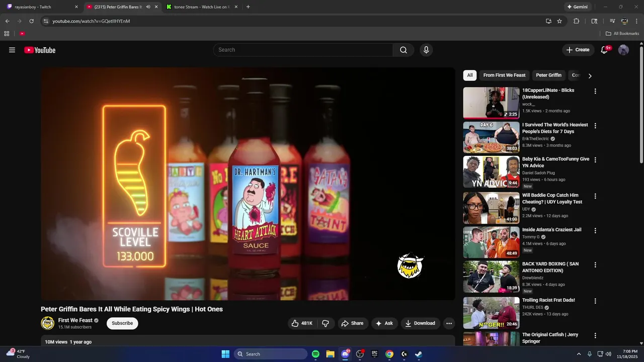
Task: Open a new browser tab
Action: (248, 7)
